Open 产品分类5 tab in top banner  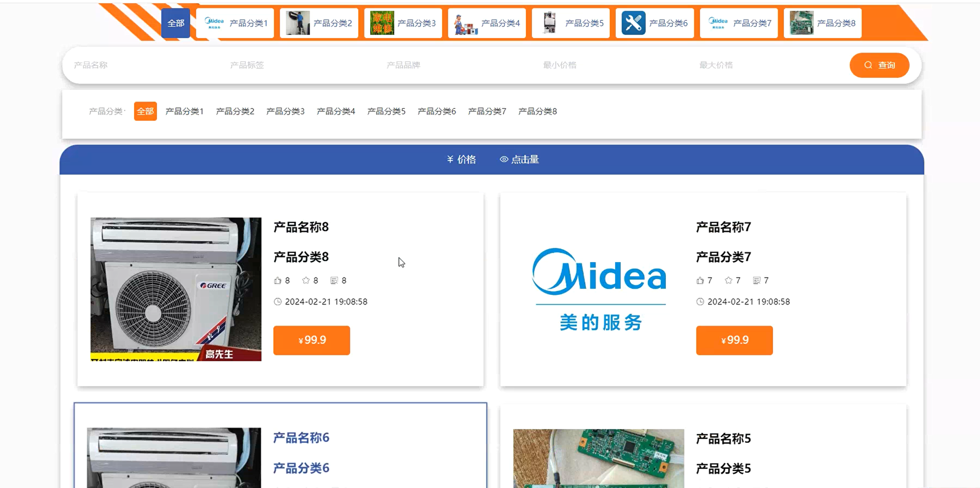[571, 23]
